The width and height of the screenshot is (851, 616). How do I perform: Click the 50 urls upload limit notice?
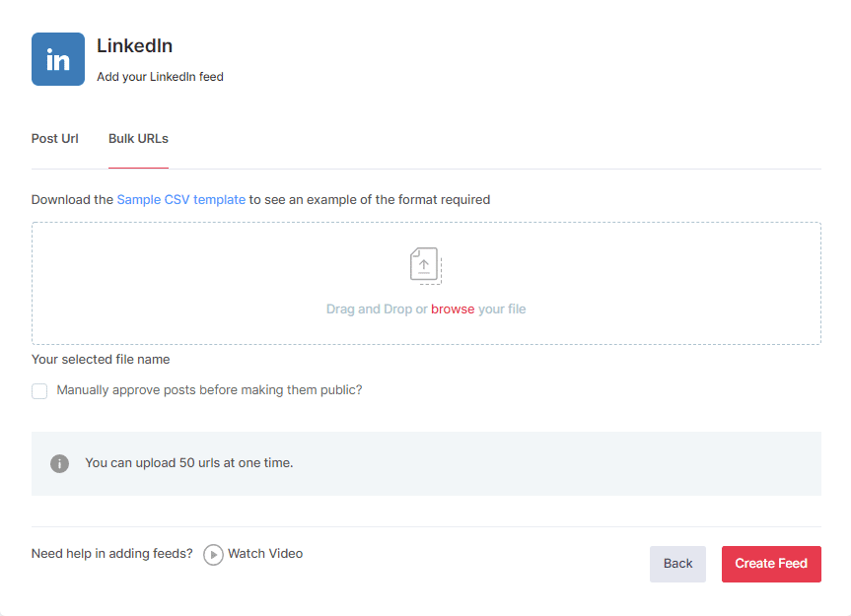(x=189, y=463)
